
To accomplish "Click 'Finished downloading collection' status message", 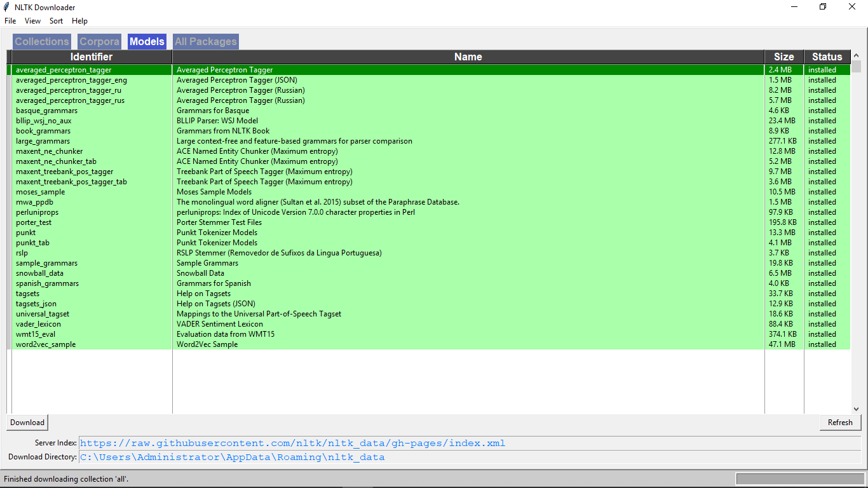I will pyautogui.click(x=67, y=478).
